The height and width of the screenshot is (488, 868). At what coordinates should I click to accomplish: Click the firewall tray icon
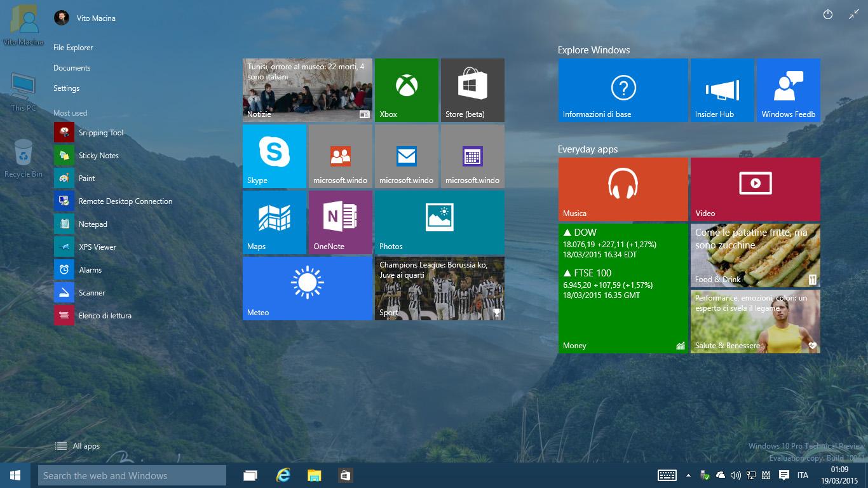point(766,475)
